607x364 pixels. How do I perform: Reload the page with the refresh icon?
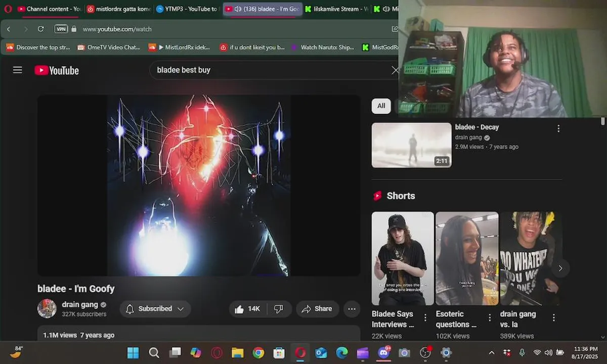pos(41,29)
